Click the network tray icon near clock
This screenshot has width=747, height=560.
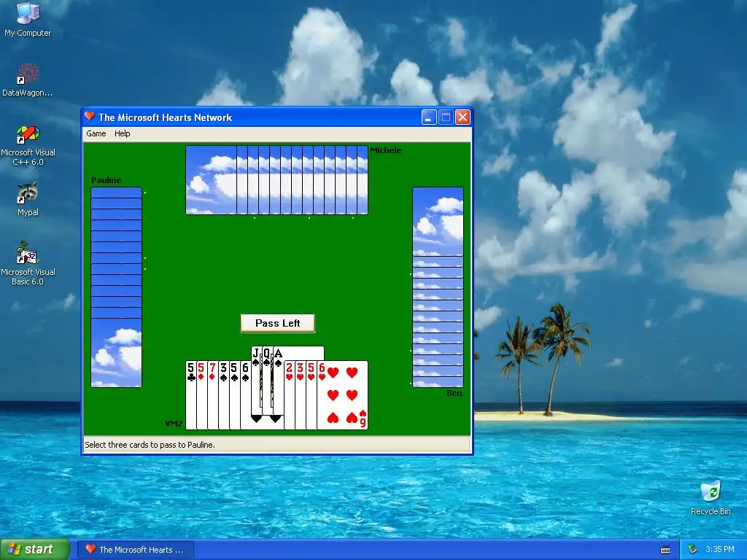click(692, 550)
